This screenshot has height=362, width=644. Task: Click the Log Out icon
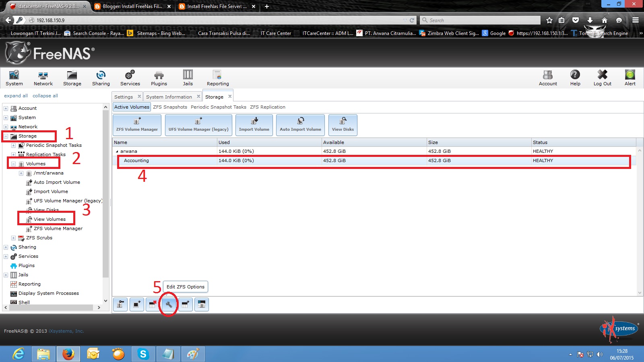click(x=602, y=78)
